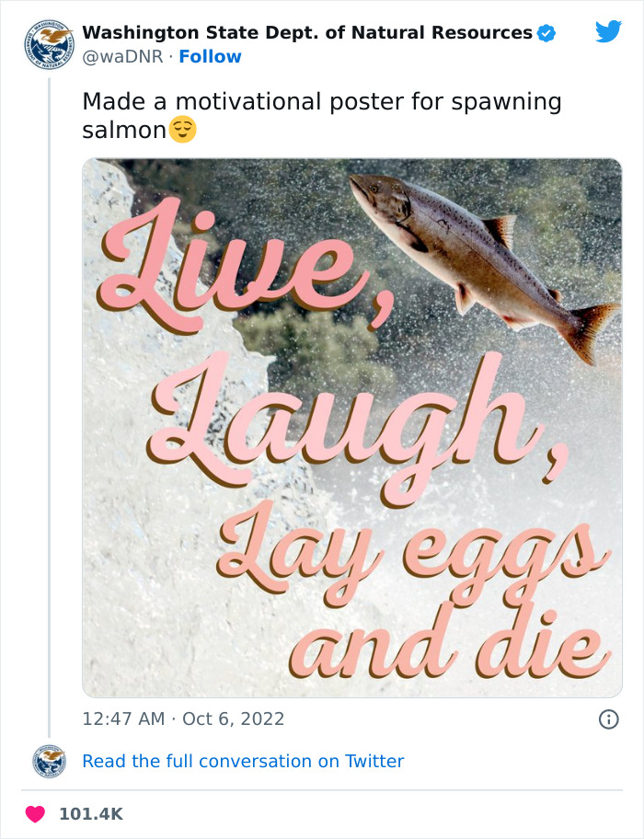Open the Washington State Dept. account name
The width and height of the screenshot is (644, 839).
pyautogui.click(x=304, y=31)
